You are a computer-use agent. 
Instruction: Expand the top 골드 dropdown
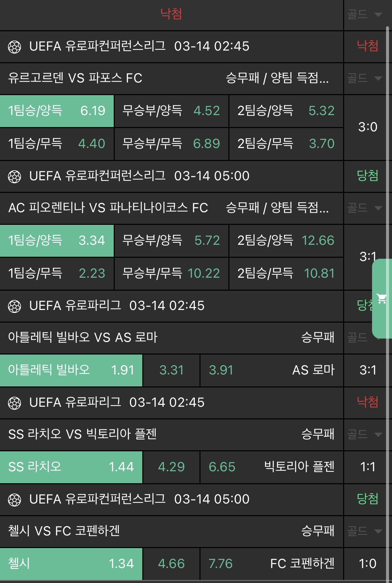(364, 14)
